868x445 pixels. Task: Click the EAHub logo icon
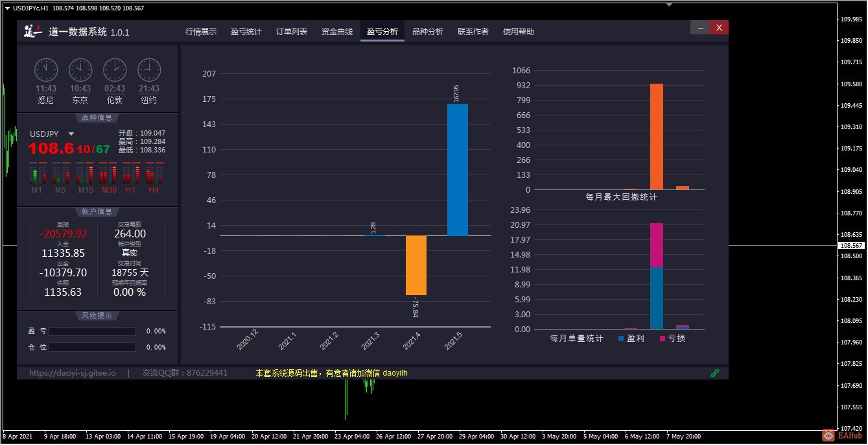click(x=828, y=435)
